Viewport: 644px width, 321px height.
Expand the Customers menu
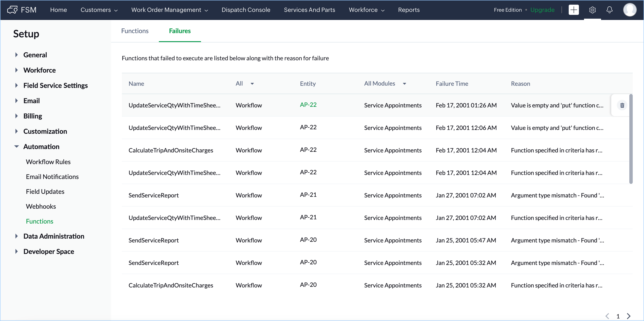click(99, 10)
